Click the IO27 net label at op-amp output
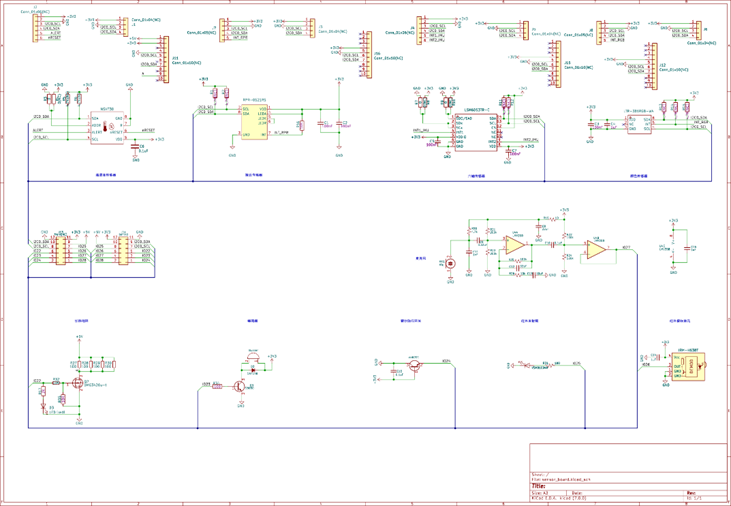731x506 pixels. (x=627, y=248)
